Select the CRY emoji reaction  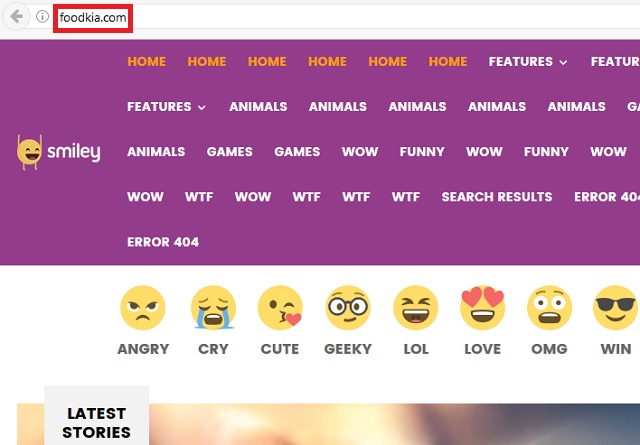coord(213,308)
